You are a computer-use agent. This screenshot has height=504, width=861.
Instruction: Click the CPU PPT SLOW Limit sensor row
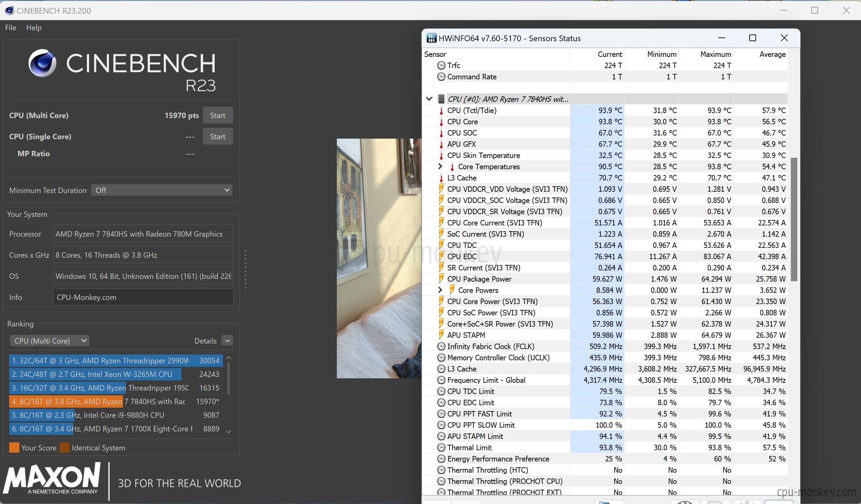[605, 425]
